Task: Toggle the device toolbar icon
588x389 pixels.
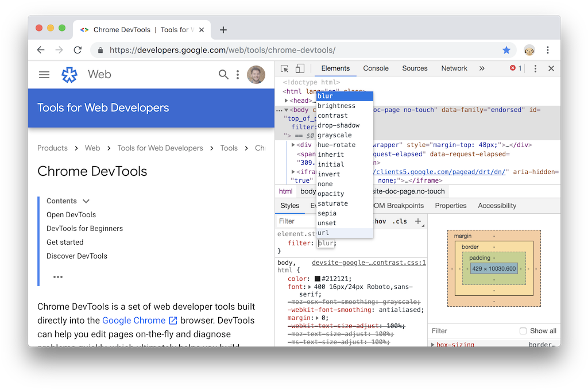Action: coord(300,68)
